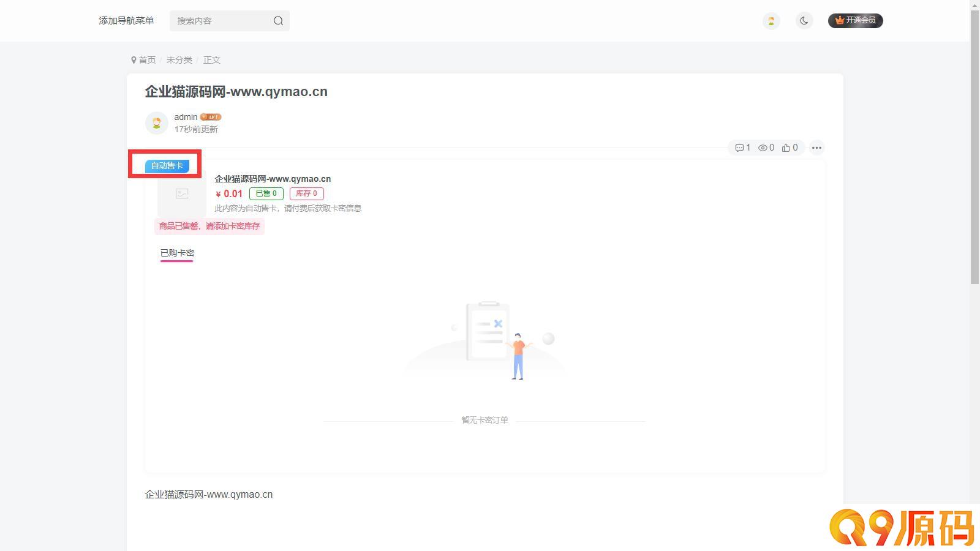This screenshot has height=551, width=980.
Task: Click admin author name
Action: (x=186, y=117)
